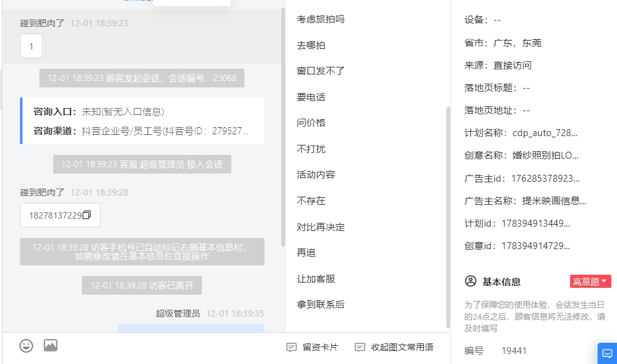Image resolution: width=617 pixels, height=364 pixels.
Task: Select quick reply 不存在
Action: coord(311,201)
